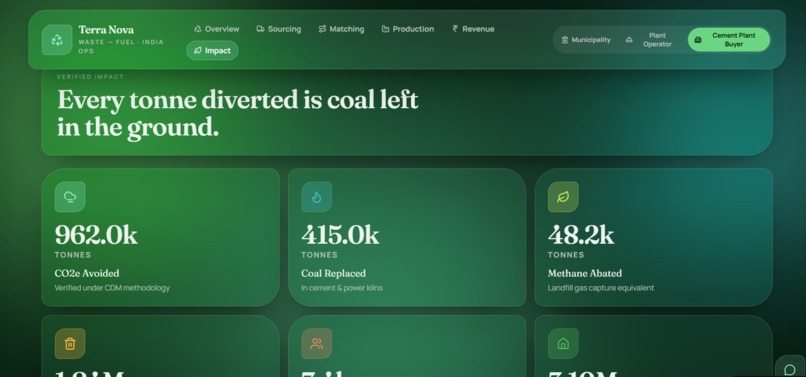806x377 pixels.
Task: Select the active Impact tab
Action: click(212, 50)
